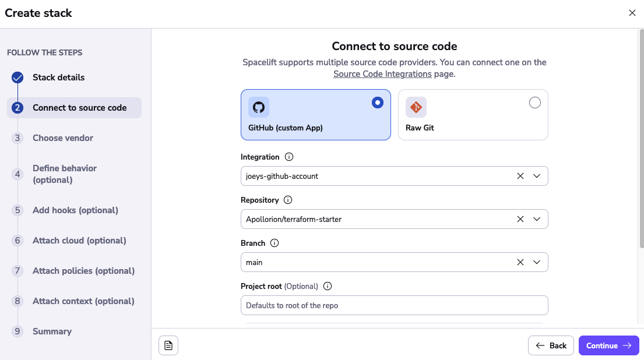
Task: Clear the main branch selection
Action: point(520,262)
